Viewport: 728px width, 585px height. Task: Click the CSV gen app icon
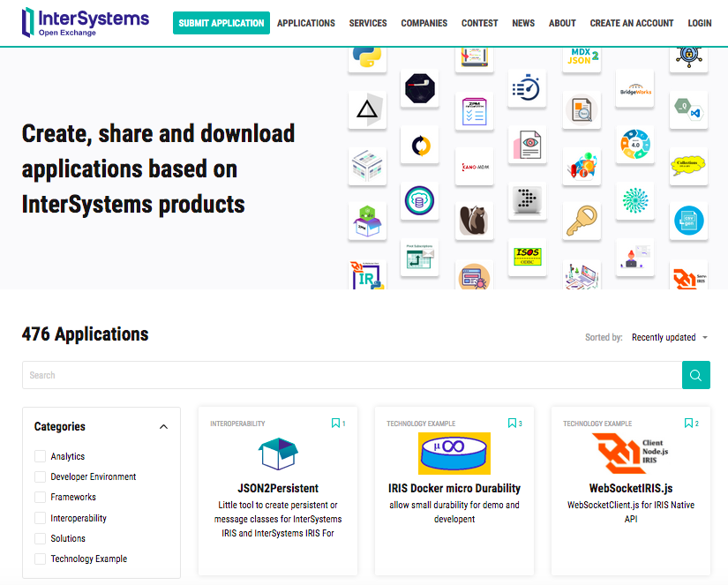click(688, 221)
